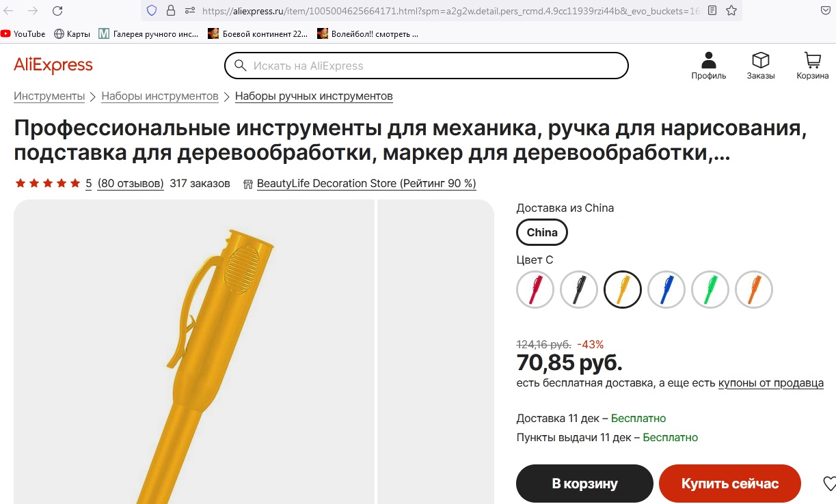The height and width of the screenshot is (504, 836).
Task: Bookmark page with the star icon
Action: coord(731,10)
